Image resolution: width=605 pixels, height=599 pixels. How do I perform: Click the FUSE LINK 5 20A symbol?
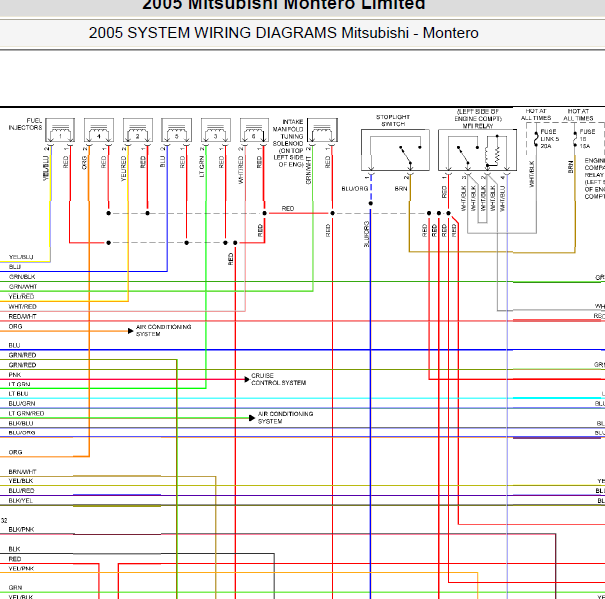tap(536, 139)
